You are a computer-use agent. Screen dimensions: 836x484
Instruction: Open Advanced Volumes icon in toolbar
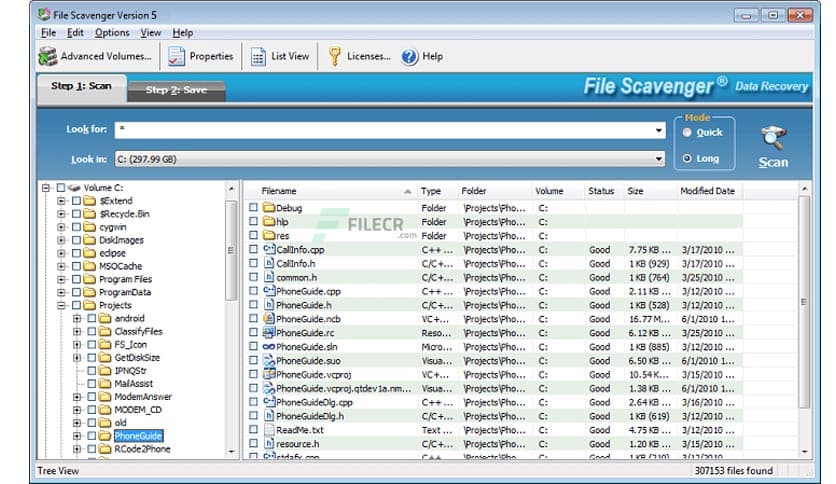[47, 56]
